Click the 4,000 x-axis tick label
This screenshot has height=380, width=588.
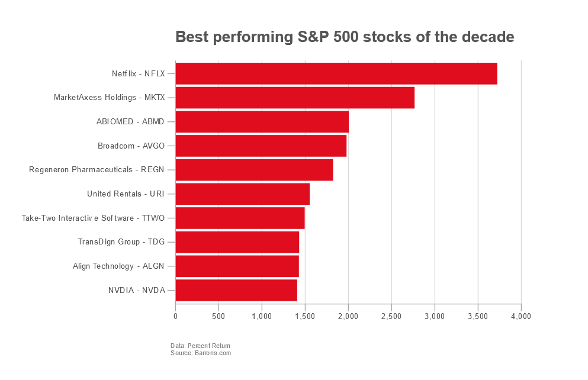(x=521, y=317)
